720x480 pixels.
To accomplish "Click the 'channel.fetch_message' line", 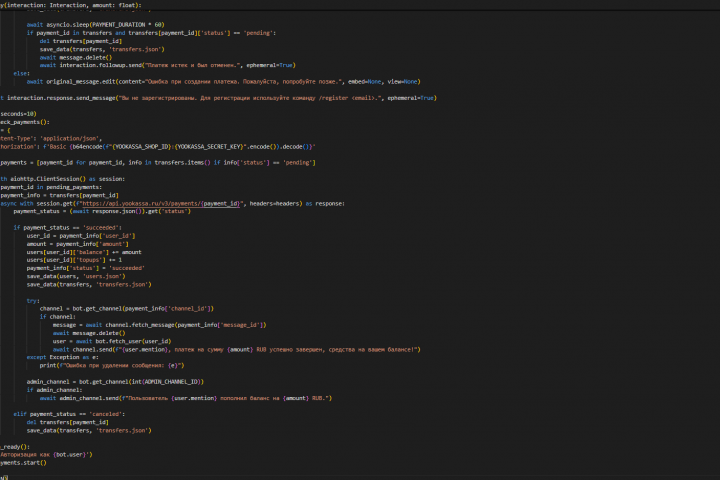I will [159, 325].
